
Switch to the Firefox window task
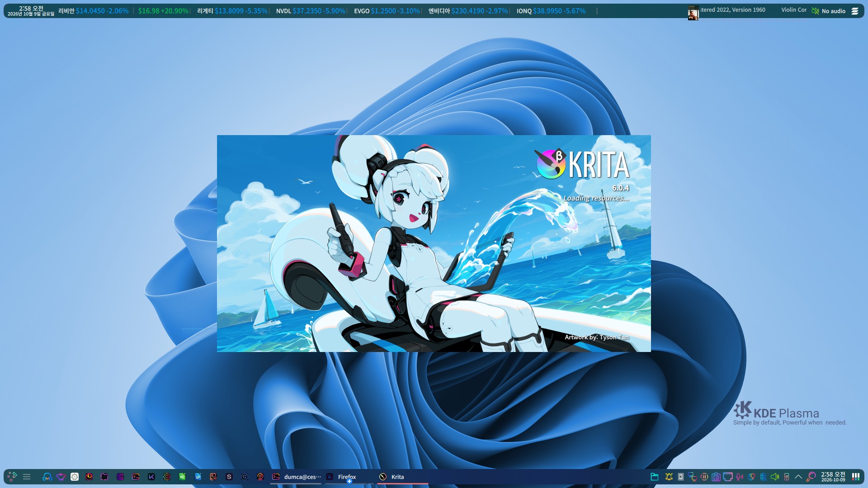coord(350,477)
